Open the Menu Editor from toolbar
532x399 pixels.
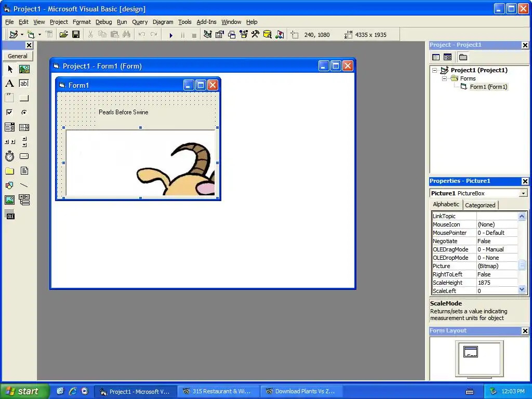(49, 35)
